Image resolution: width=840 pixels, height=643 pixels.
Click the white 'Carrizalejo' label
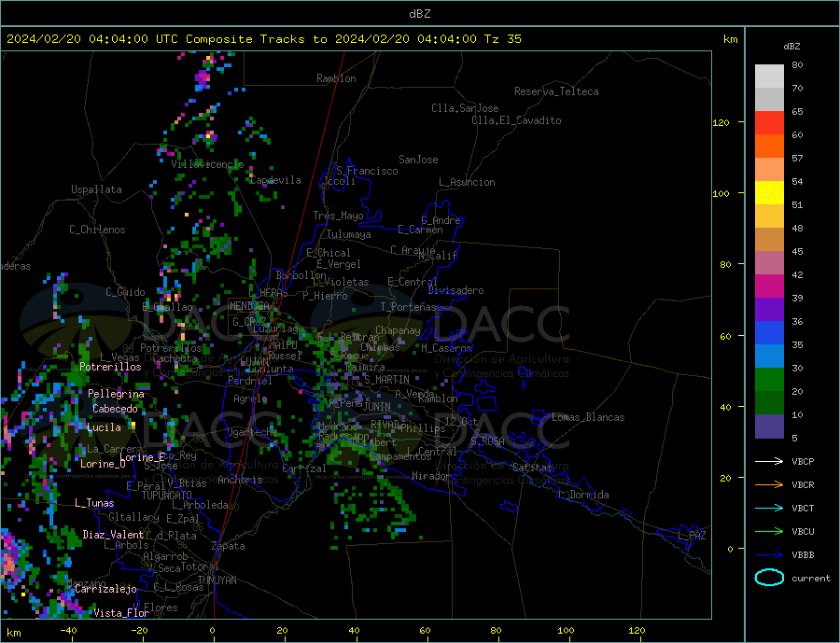click(x=105, y=590)
